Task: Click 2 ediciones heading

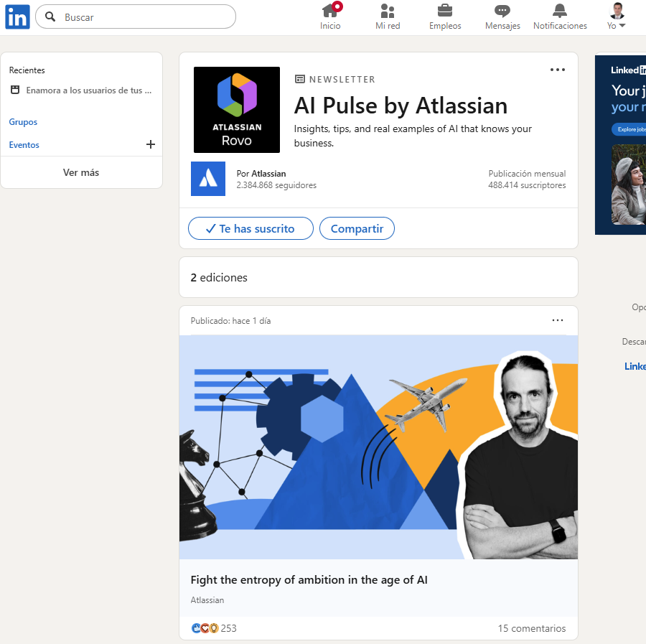Action: coord(219,277)
